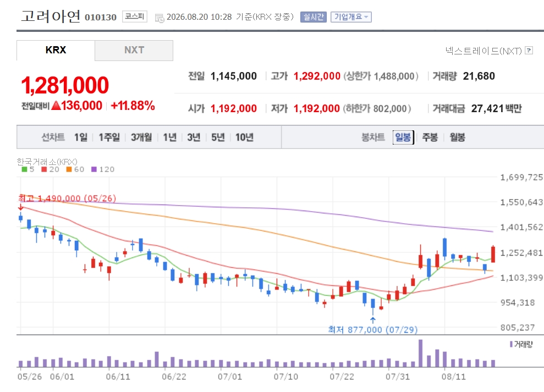Click the stock code 010130
This screenshot has height=392, width=544.
click(101, 18)
